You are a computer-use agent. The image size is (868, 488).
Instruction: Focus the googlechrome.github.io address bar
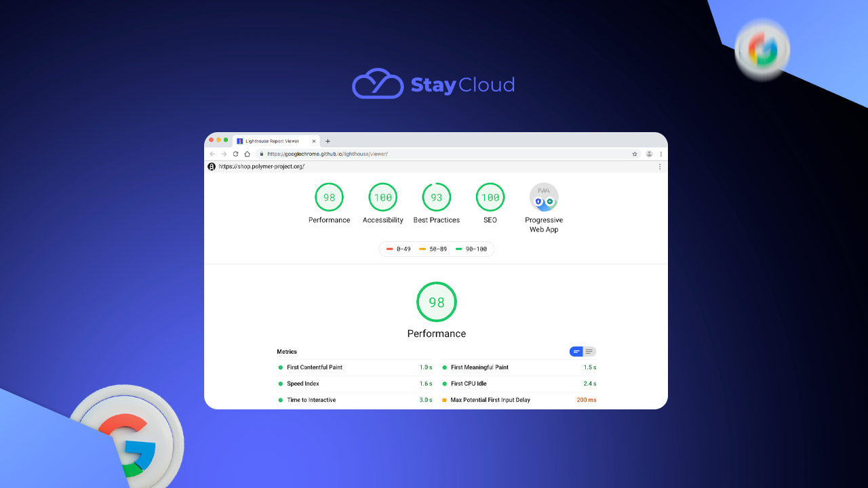click(448, 154)
